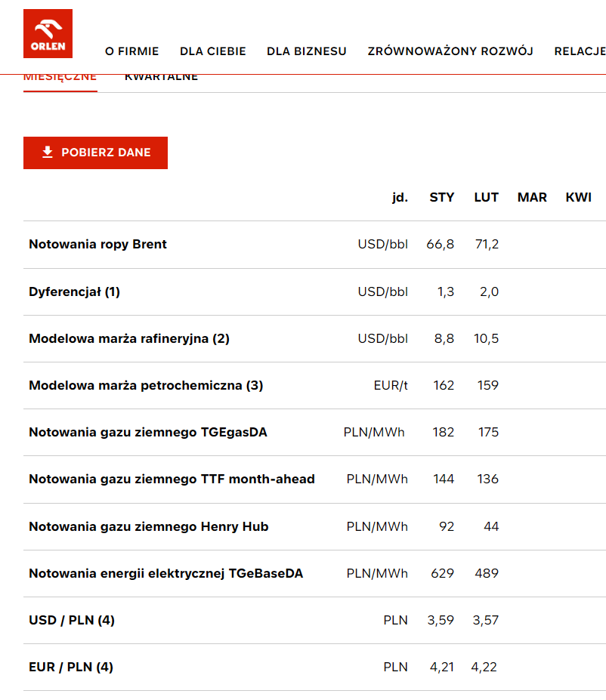Image resolution: width=606 pixels, height=700 pixels.
Task: Switch to the MIESIĘCZNE tab
Action: point(60,79)
